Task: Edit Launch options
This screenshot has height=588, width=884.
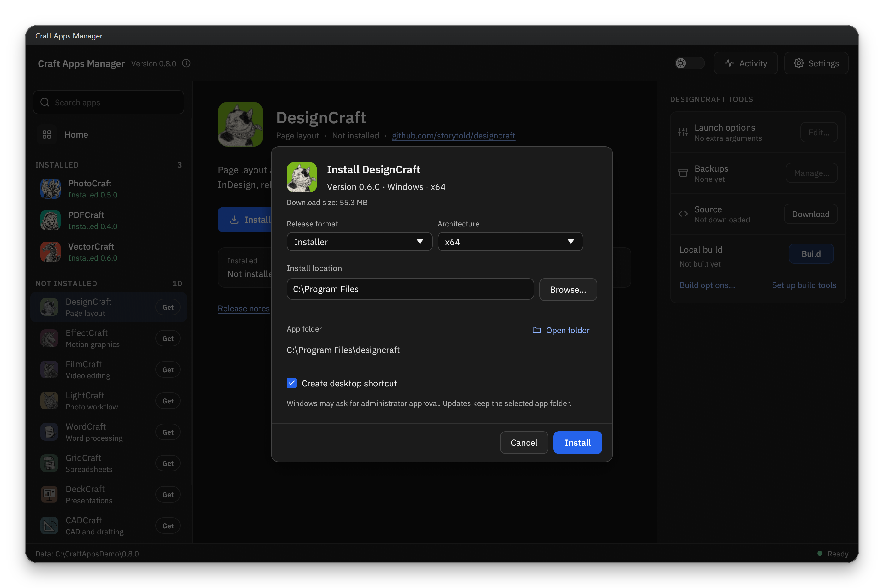Action: coord(819,132)
